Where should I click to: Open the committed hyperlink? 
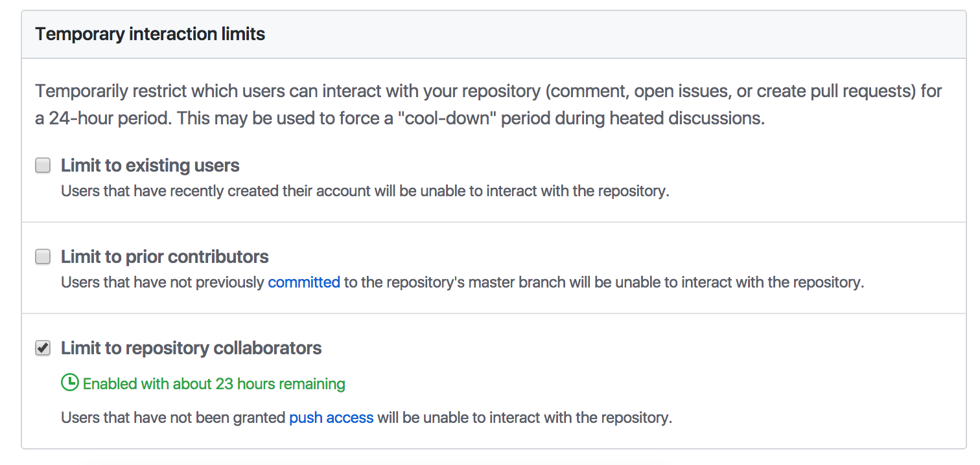click(304, 282)
